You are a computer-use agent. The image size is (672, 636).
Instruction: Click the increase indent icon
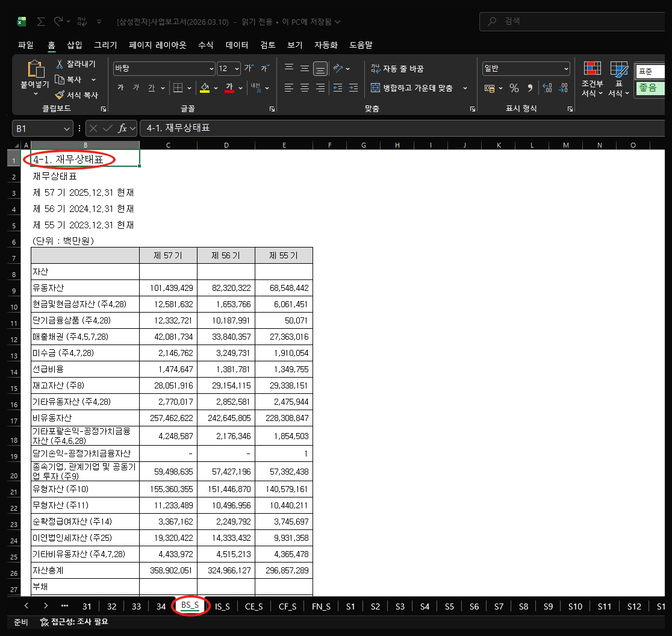pos(353,88)
